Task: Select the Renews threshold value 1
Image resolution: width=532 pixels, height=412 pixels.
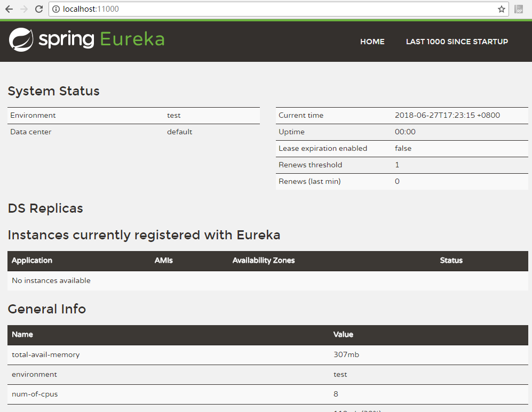Action: coord(397,165)
